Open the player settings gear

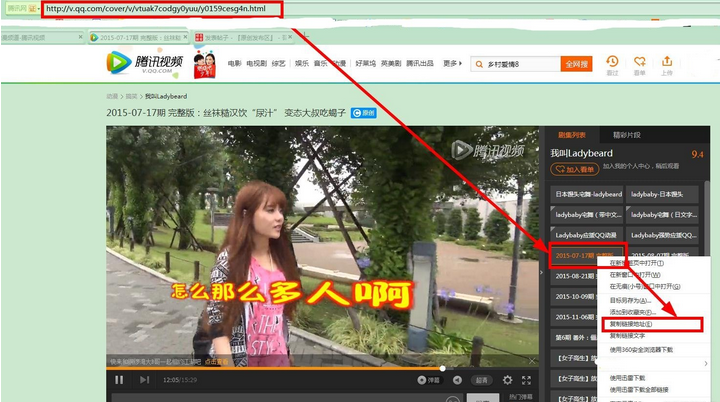pos(507,380)
